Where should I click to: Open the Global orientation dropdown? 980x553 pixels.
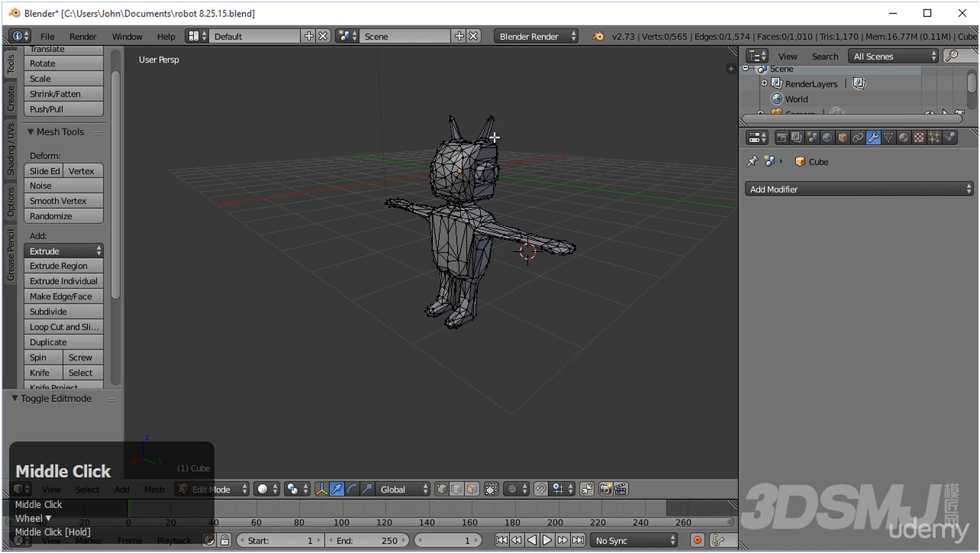pos(403,489)
